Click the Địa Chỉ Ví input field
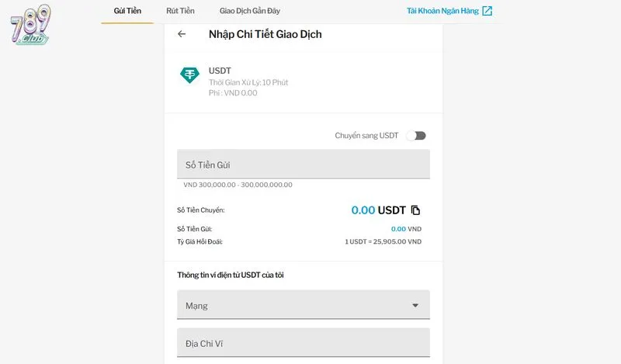 point(304,342)
